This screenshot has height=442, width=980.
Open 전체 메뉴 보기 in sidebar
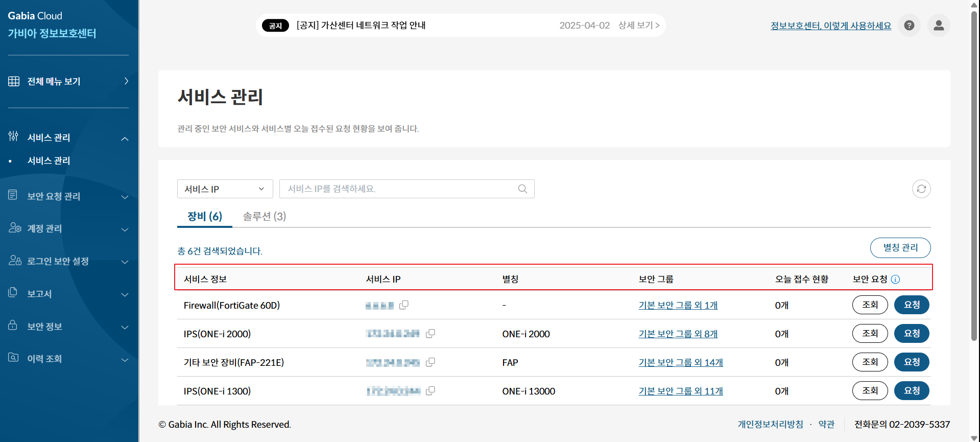click(68, 81)
